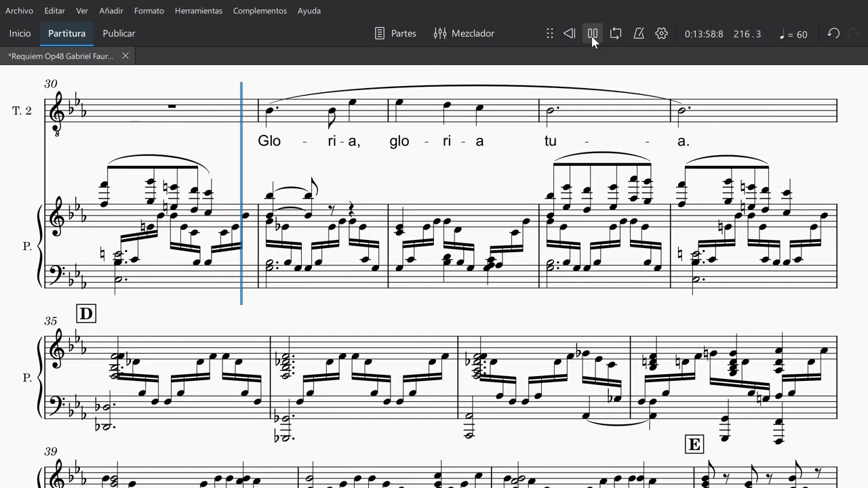868x488 pixels.
Task: Select measure number 35
Action: coord(51,321)
